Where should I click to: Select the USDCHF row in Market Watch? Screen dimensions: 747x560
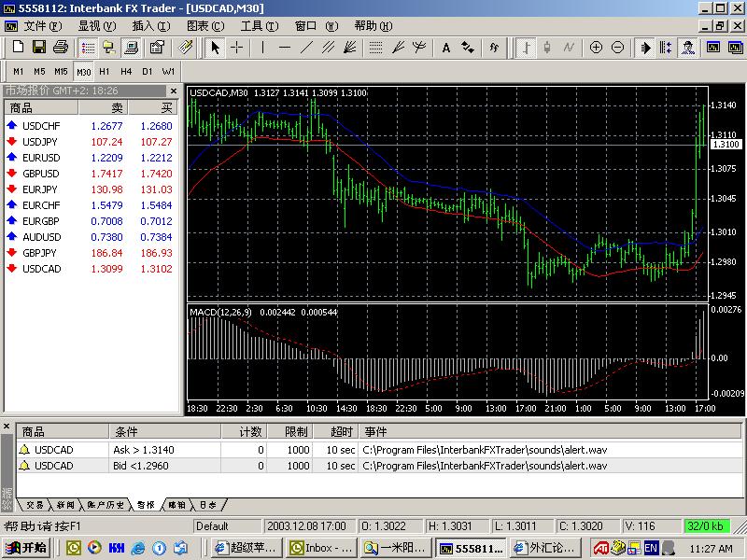click(x=91, y=126)
